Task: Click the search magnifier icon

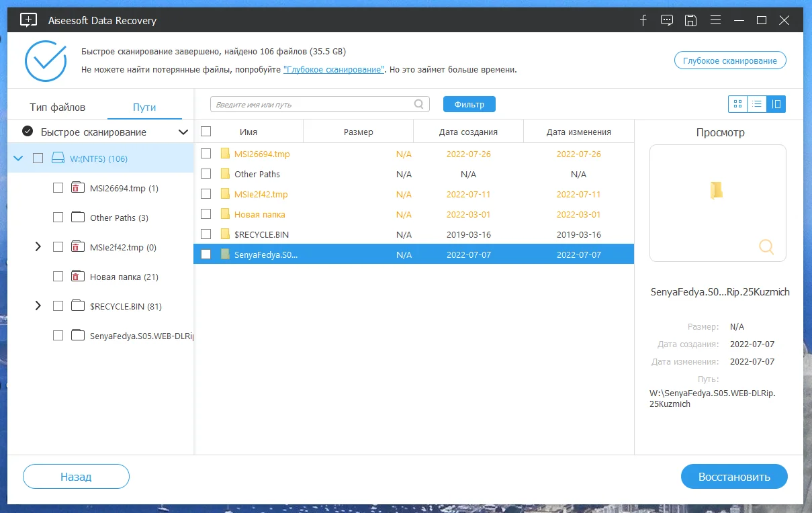Action: click(x=419, y=104)
